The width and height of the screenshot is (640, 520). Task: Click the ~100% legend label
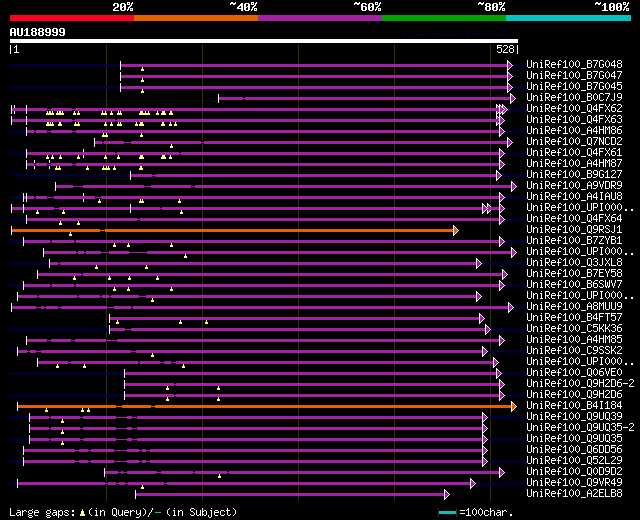(x=611, y=7)
